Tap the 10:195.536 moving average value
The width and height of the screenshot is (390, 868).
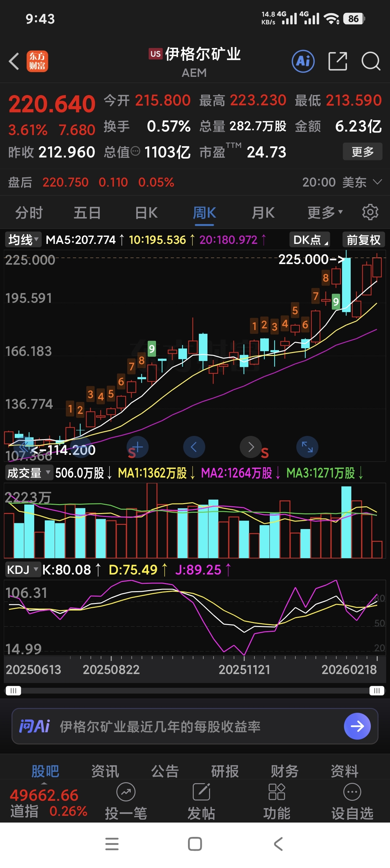click(x=157, y=240)
